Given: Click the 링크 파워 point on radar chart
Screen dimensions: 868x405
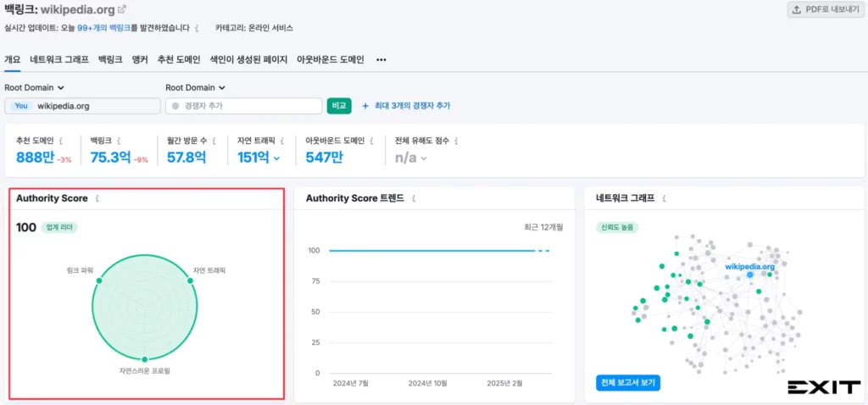Looking at the screenshot, I should [x=99, y=280].
